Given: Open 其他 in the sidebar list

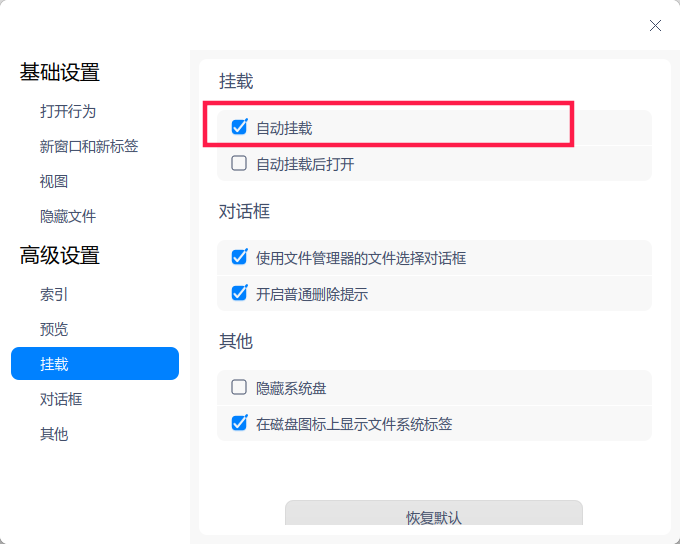Looking at the screenshot, I should coord(54,434).
